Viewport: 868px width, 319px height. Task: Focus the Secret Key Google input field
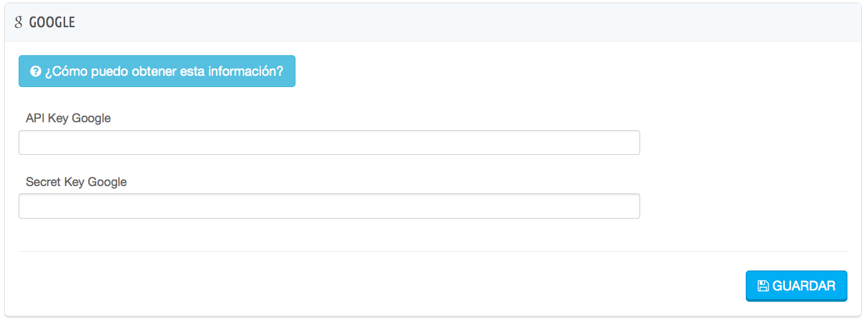click(329, 206)
